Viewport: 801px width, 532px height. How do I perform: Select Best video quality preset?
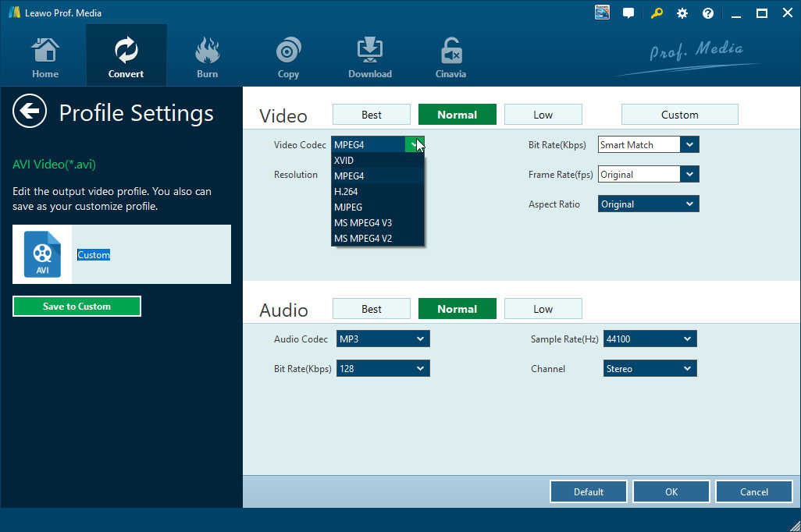point(372,115)
